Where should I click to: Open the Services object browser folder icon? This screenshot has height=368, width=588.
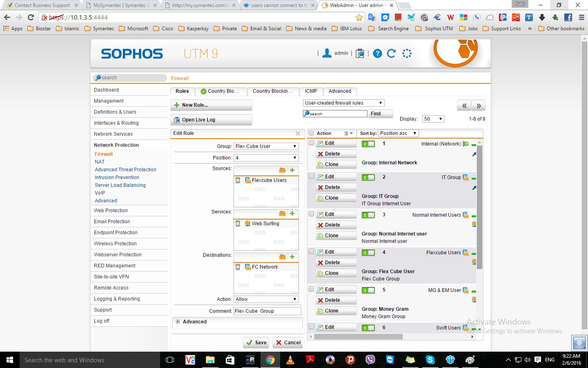point(282,213)
